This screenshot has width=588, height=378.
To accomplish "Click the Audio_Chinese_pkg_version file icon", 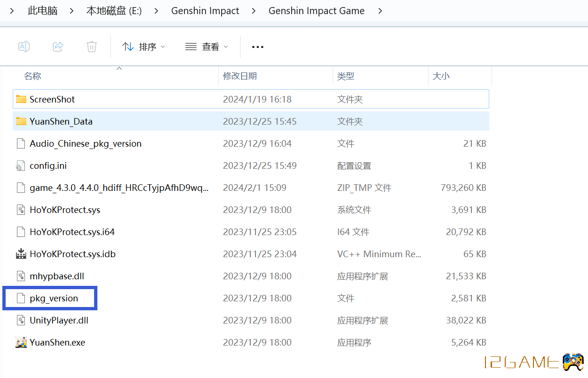I will [x=21, y=143].
